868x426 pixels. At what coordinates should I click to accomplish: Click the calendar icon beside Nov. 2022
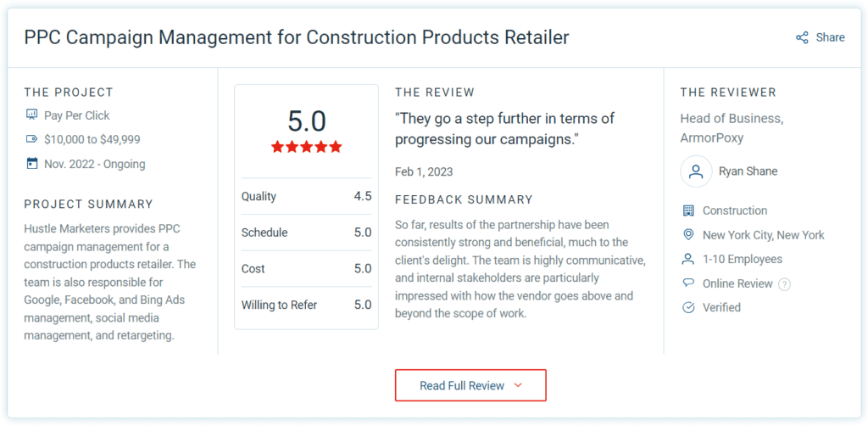(x=32, y=164)
